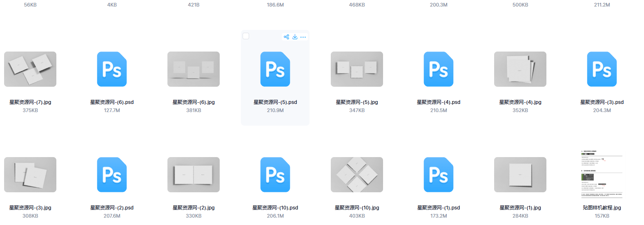Click file name 星聚资源网-(10).jpg

[x=357, y=208]
